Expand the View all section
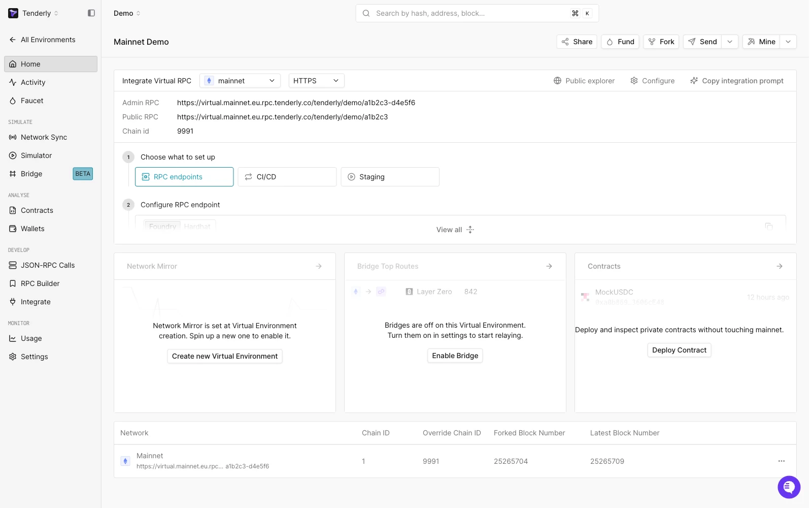 (455, 230)
